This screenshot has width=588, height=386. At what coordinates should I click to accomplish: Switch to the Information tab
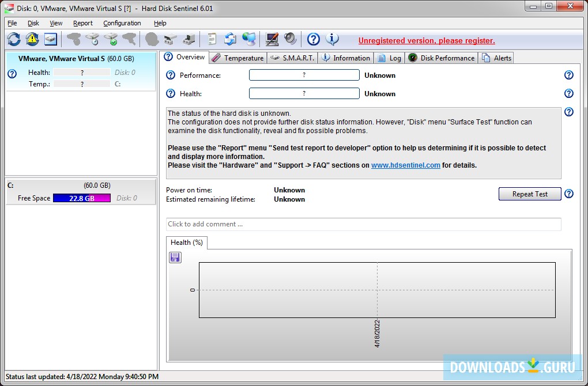click(x=346, y=58)
